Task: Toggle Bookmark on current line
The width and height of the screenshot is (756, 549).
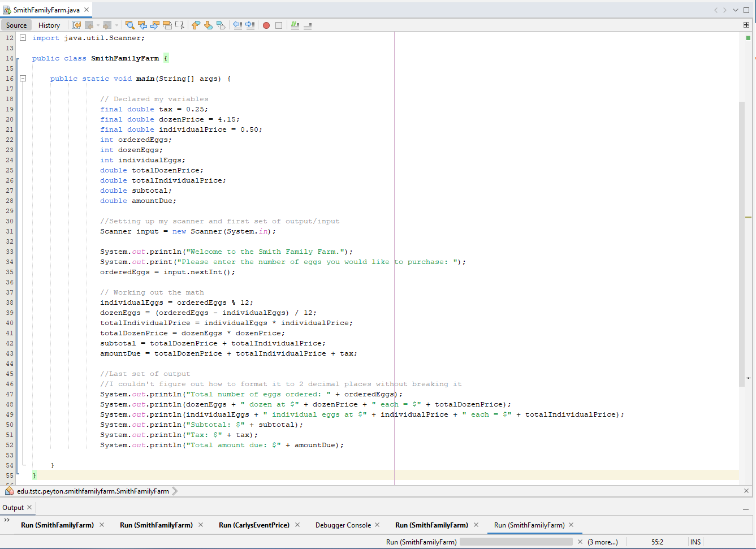Action: [221, 25]
